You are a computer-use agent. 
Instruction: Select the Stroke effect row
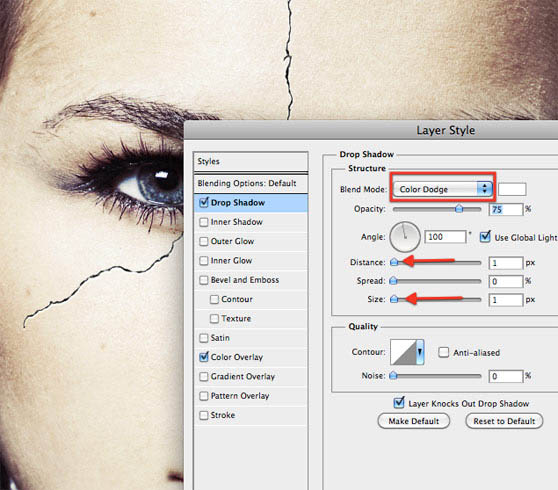tap(251, 415)
